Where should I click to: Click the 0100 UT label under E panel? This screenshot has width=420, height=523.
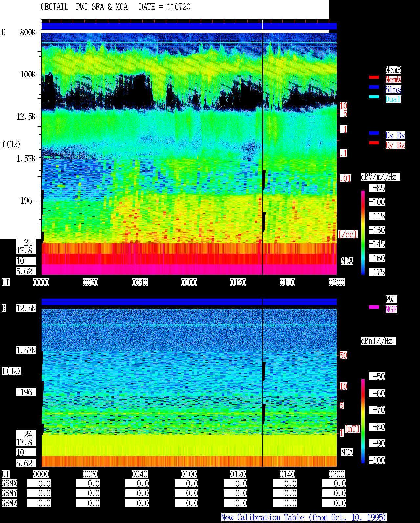(x=189, y=282)
